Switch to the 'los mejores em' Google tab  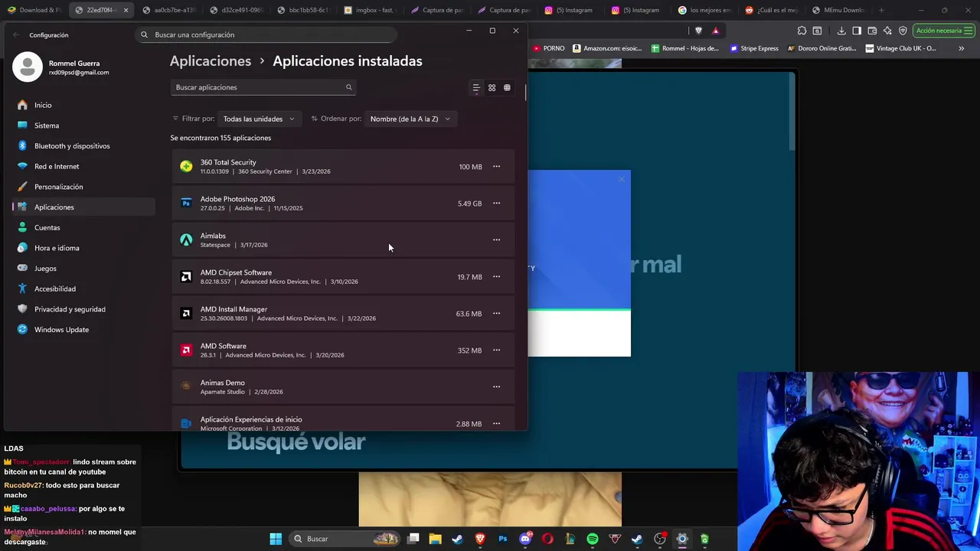(x=704, y=10)
